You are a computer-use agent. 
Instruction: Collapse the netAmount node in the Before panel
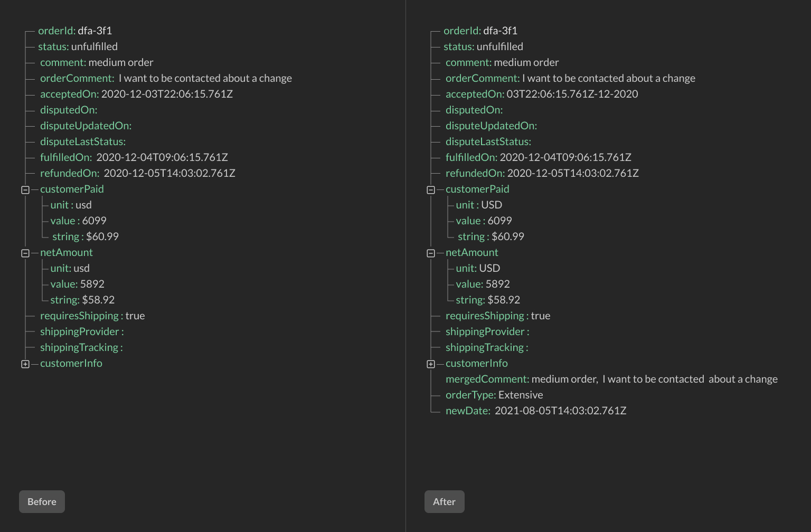tap(24, 253)
